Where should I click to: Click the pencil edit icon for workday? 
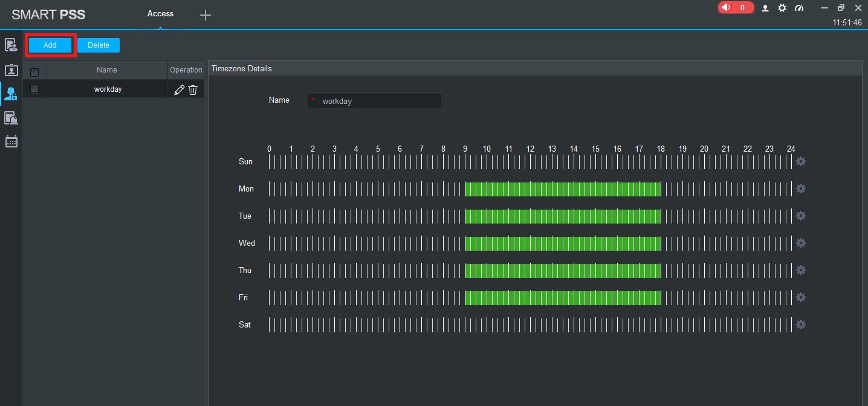179,90
